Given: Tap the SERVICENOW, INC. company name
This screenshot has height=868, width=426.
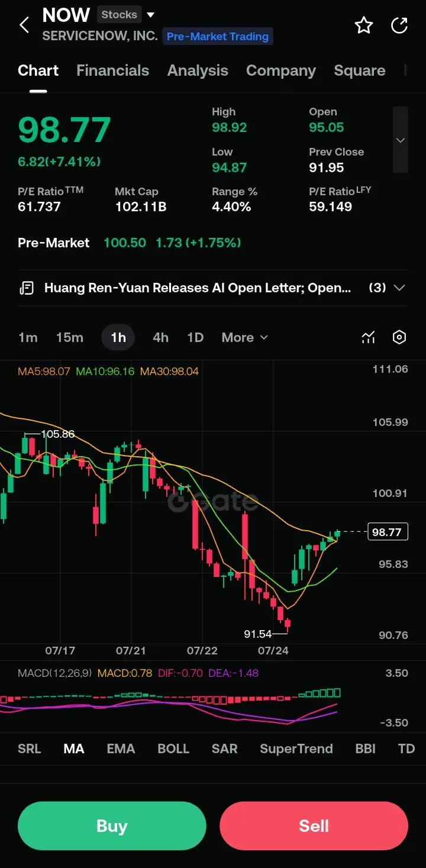Looking at the screenshot, I should click(100, 36).
